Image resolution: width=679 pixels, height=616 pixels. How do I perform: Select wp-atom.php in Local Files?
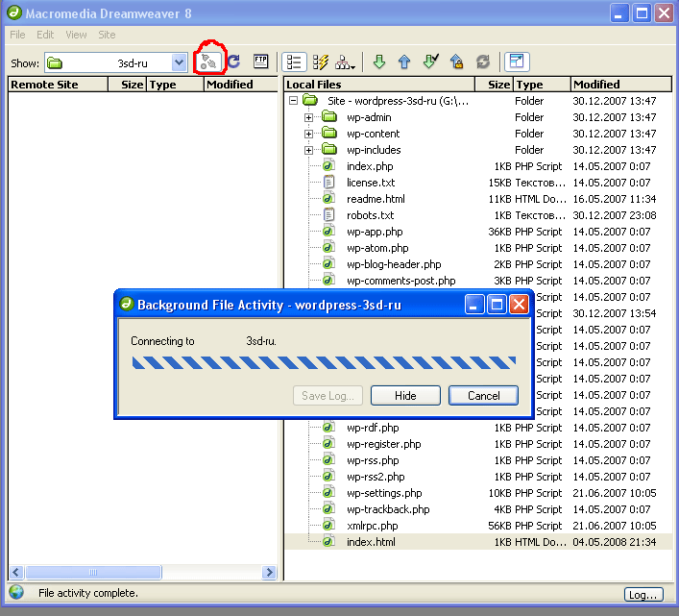click(x=377, y=247)
